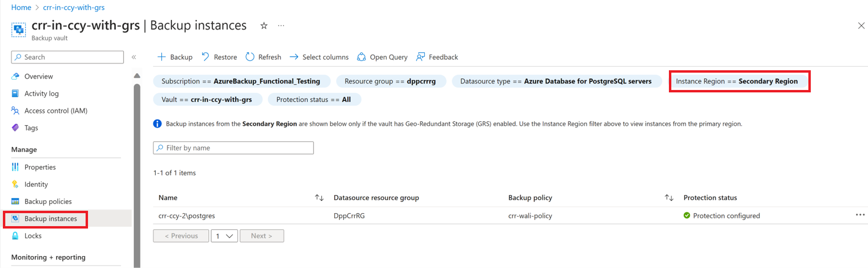Image resolution: width=868 pixels, height=268 pixels.
Task: Open row actions ellipsis for crr-ccy-2\postgres
Action: point(860,215)
